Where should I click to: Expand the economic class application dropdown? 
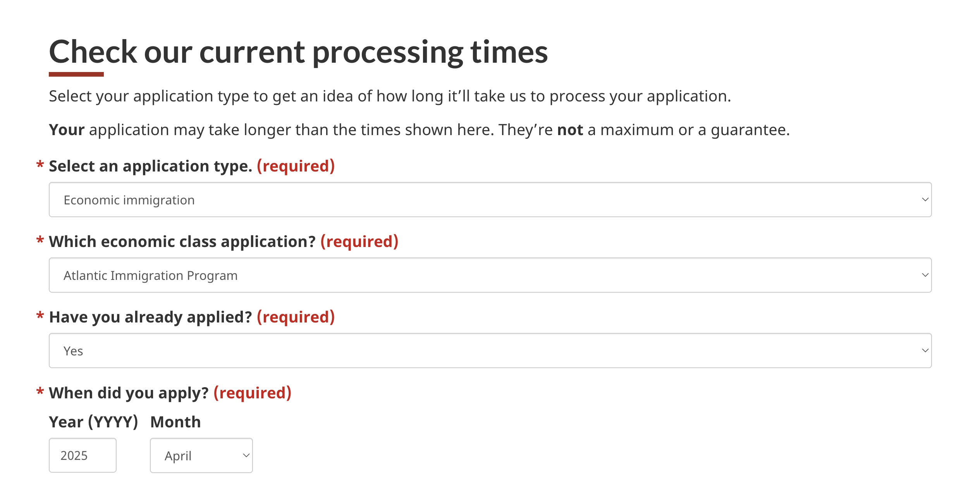coord(490,275)
